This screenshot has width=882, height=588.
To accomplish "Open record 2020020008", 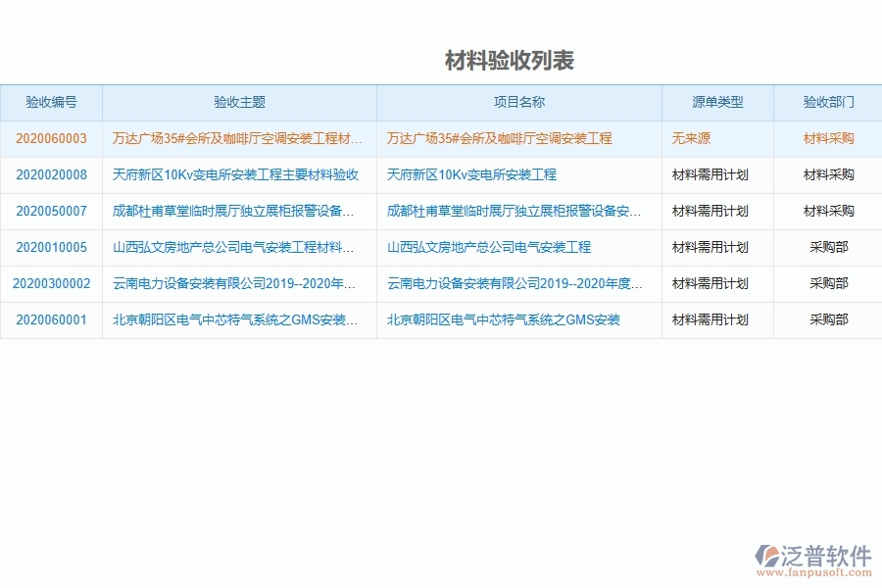I will [x=49, y=174].
